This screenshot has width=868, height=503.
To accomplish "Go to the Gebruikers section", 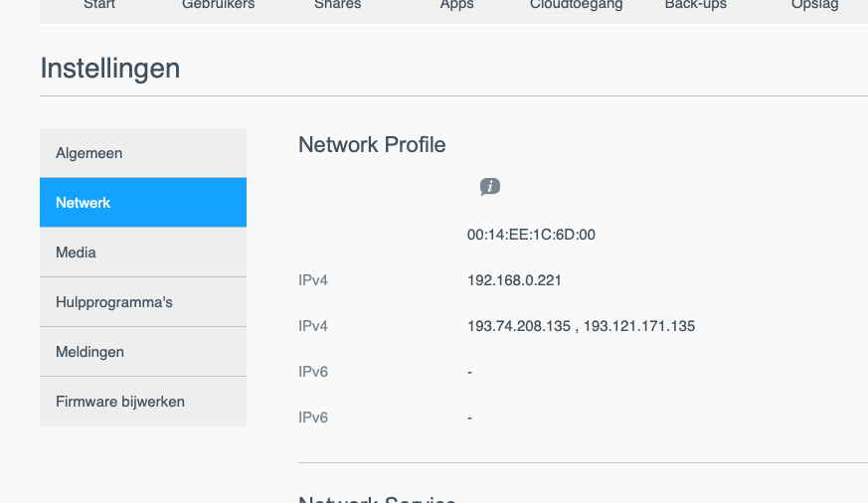I will 219,5.
